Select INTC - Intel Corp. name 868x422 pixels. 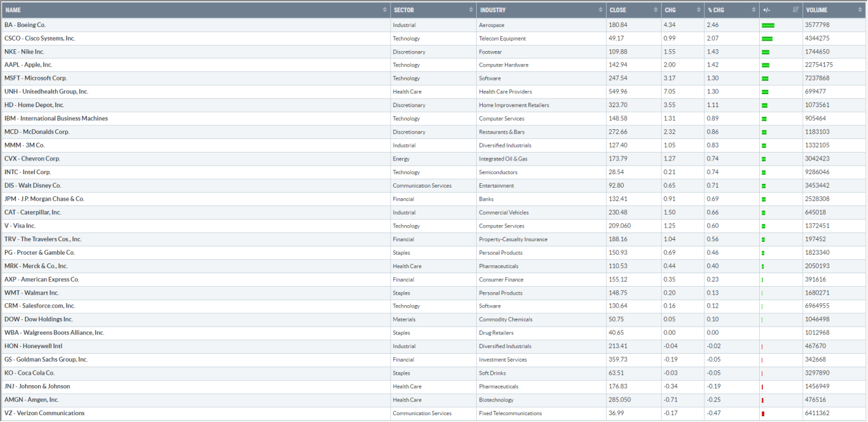[28, 172]
